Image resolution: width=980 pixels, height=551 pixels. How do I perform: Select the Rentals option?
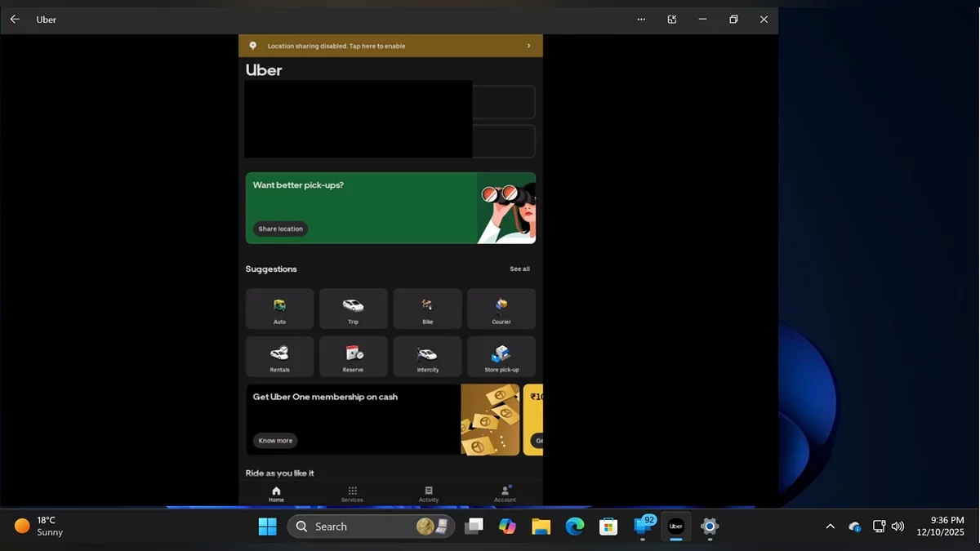[x=279, y=357]
